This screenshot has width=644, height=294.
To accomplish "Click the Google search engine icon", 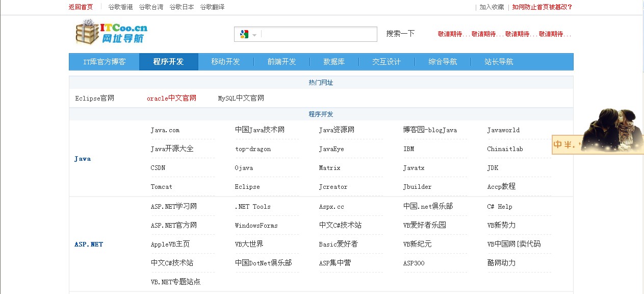I will coord(244,34).
